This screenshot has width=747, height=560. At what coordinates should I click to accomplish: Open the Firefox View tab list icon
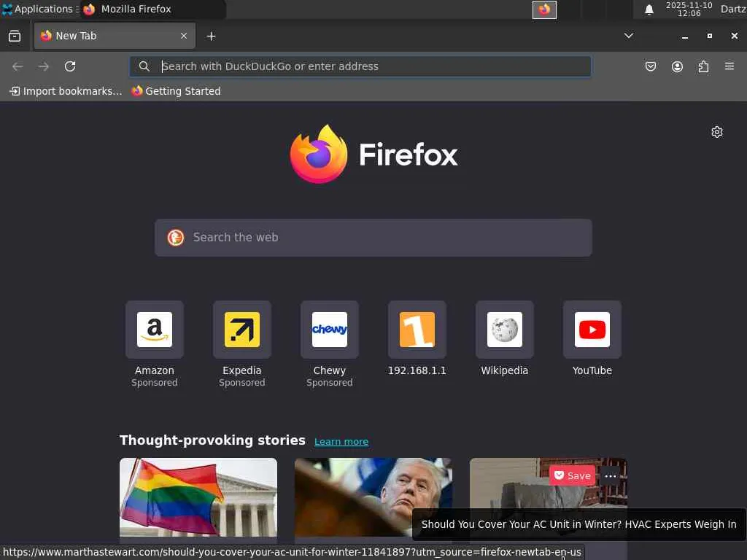tap(15, 36)
